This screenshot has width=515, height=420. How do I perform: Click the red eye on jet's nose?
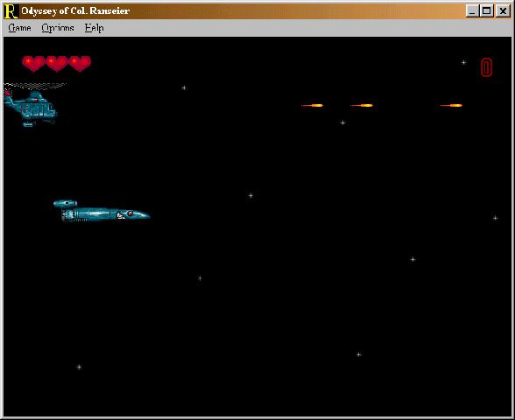coord(131,213)
